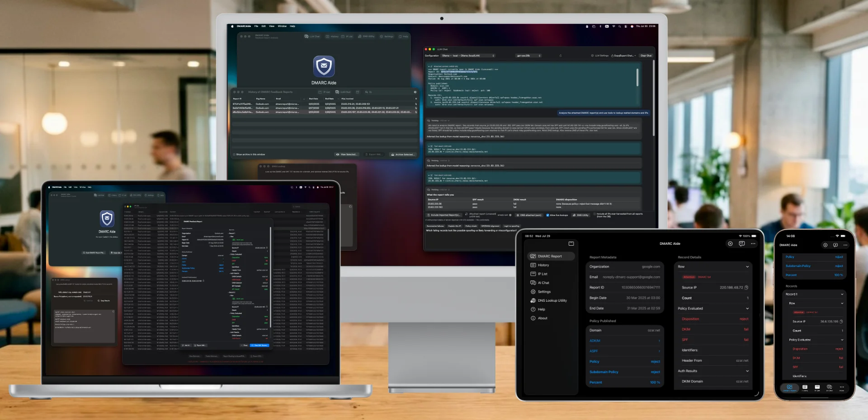
Task: Open the Edit menu in the iMac menu bar
Action: point(264,26)
